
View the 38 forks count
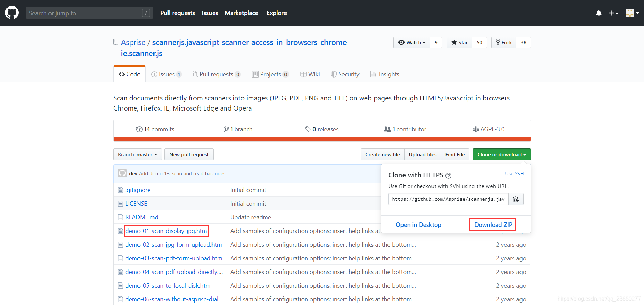click(x=524, y=43)
